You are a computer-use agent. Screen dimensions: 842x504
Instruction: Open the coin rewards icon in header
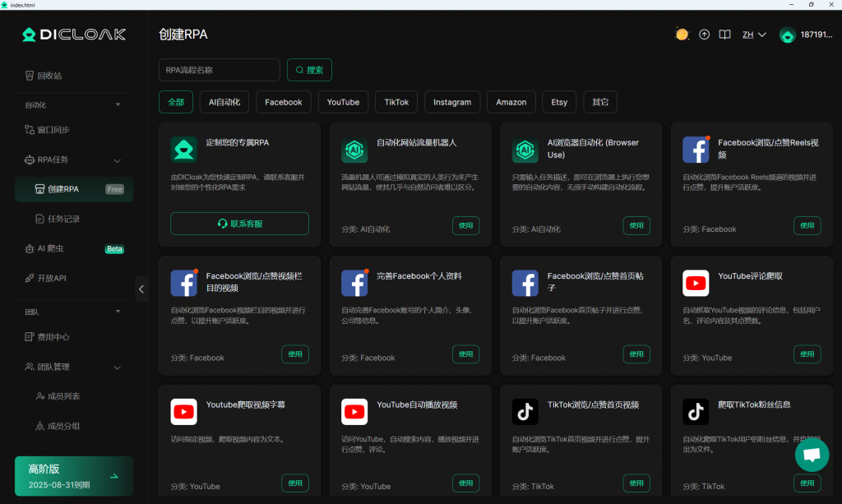click(x=682, y=35)
